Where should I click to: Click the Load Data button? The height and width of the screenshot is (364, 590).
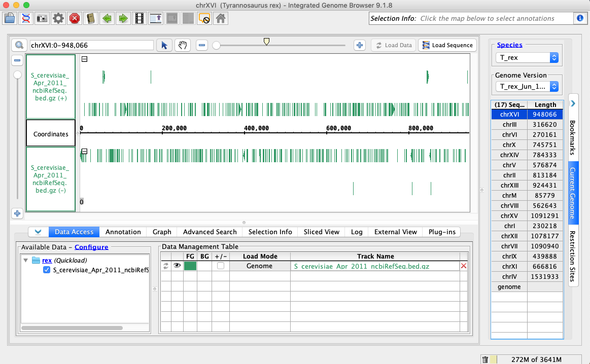point(394,45)
